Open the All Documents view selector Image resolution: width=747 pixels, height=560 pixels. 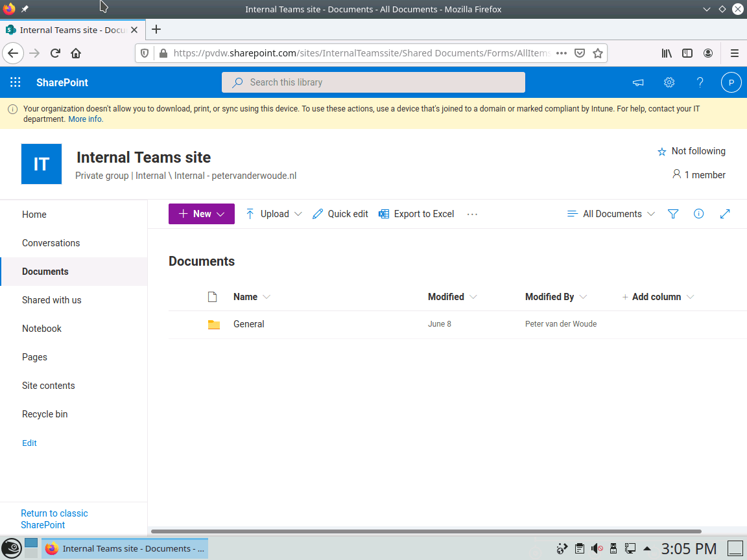click(x=610, y=214)
